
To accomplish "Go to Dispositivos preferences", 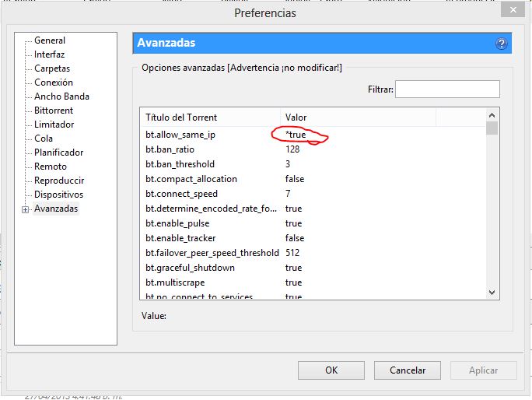I will [58, 195].
